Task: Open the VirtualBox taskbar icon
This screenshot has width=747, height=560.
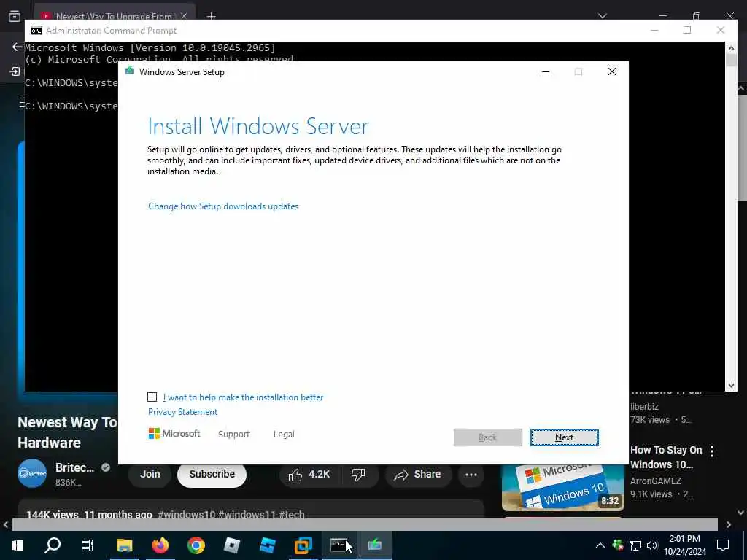Action: click(303, 545)
